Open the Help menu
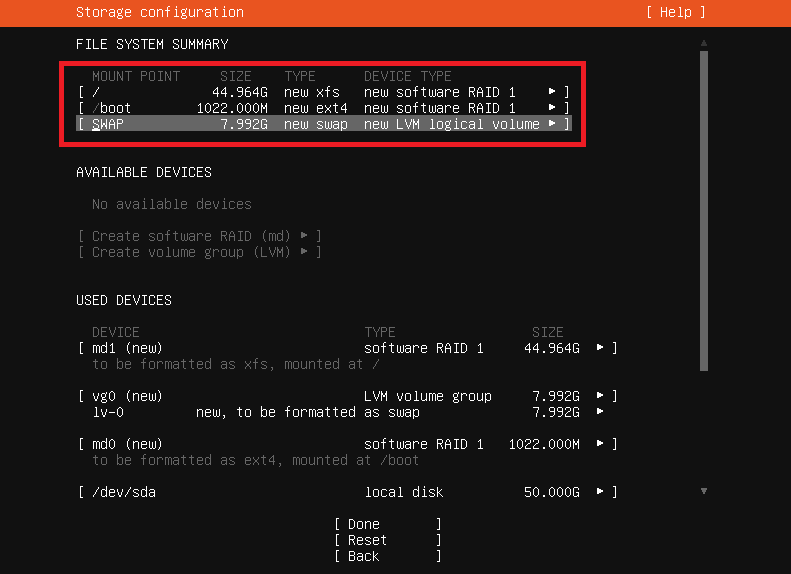This screenshot has height=574, width=791. (675, 12)
